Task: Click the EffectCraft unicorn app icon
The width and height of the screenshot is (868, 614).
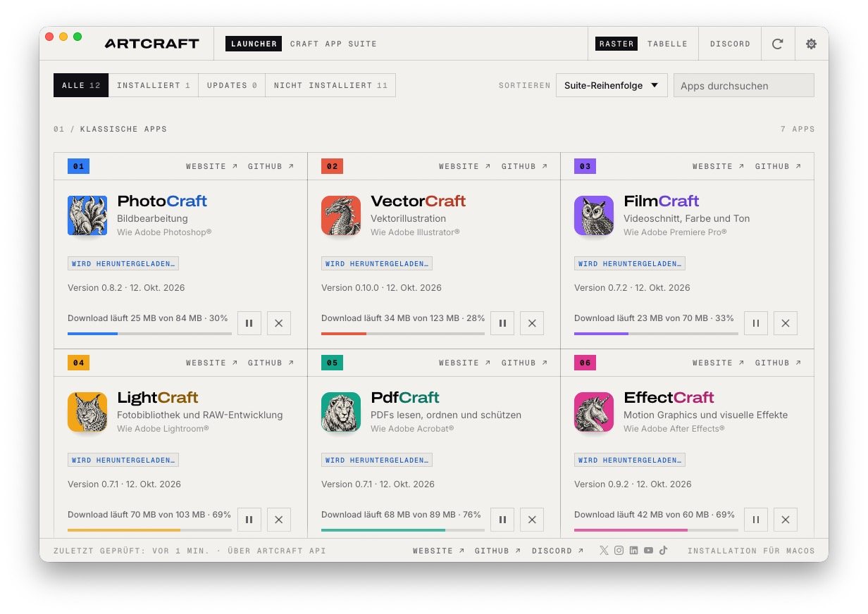Action: (594, 412)
